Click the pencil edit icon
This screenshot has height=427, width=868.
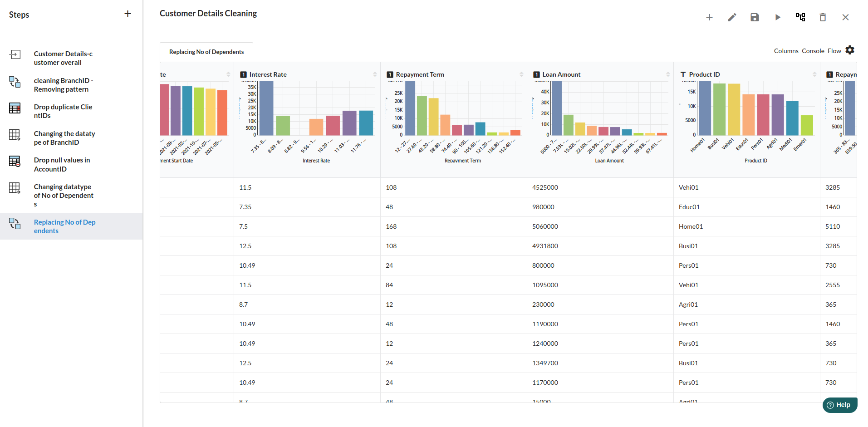[732, 17]
